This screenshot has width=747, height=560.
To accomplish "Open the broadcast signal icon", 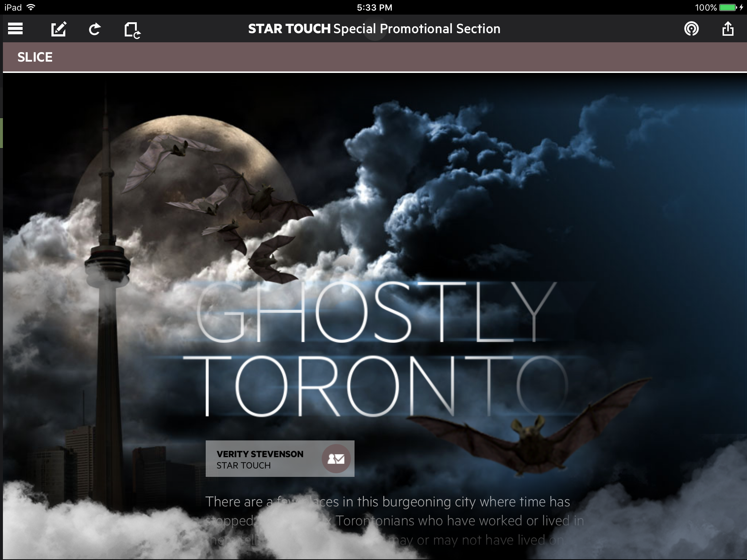I will pyautogui.click(x=691, y=29).
